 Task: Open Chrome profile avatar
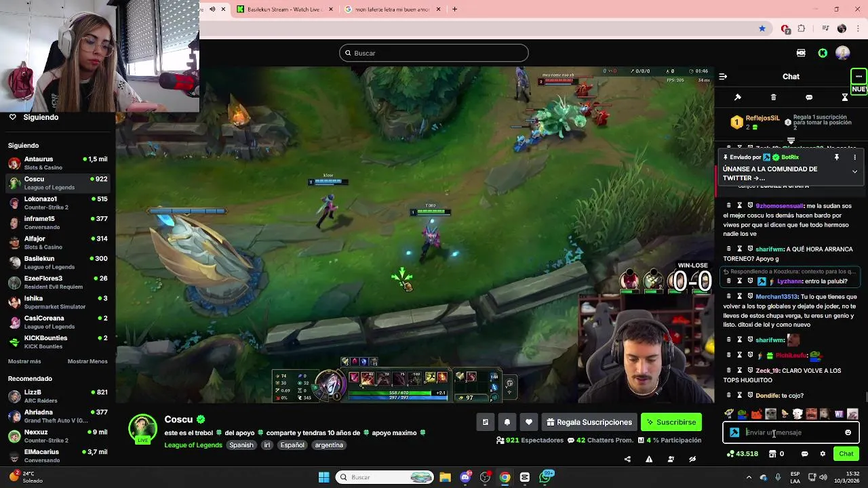pos(842,28)
